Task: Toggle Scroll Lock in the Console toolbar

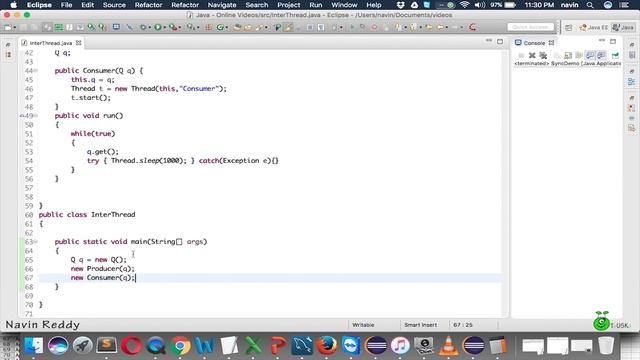Action: [568, 55]
